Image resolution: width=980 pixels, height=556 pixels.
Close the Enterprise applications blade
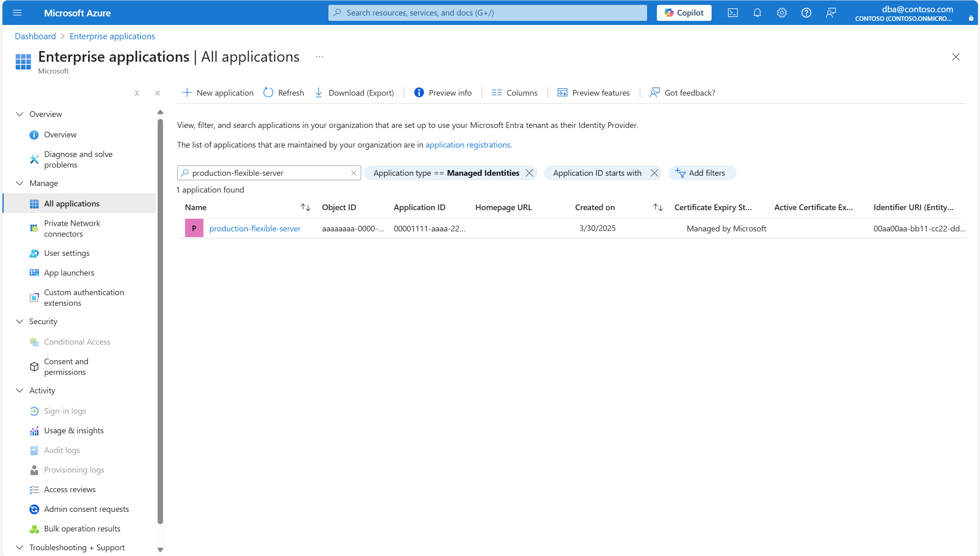[x=955, y=57]
